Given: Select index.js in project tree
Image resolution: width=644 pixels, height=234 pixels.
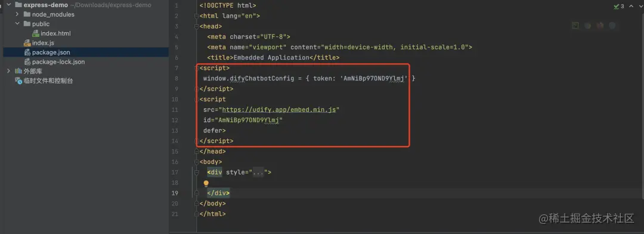Looking at the screenshot, I should point(43,43).
